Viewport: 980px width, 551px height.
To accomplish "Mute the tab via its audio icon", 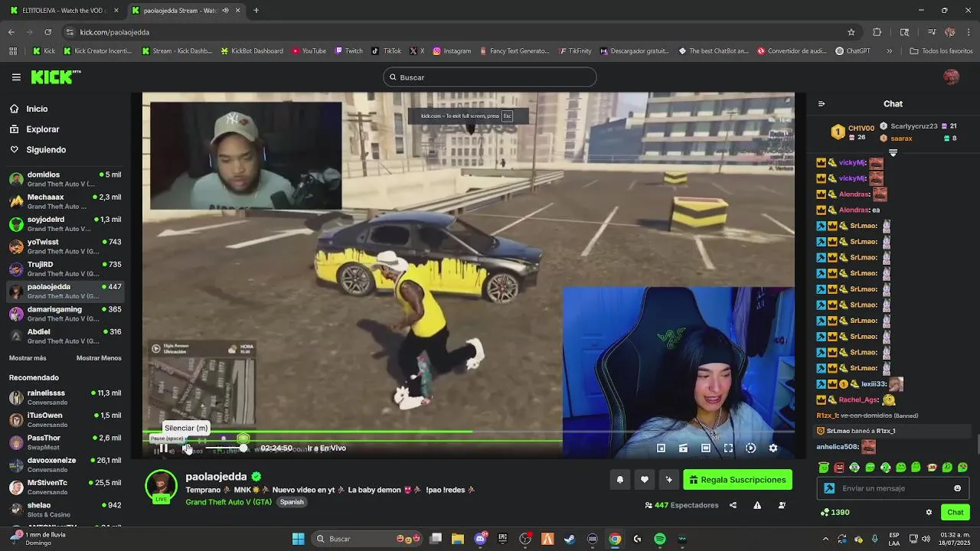I will coord(225,11).
